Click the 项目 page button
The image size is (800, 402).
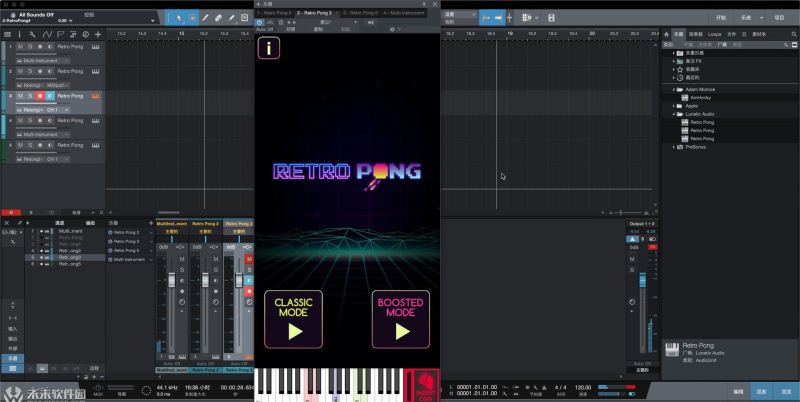(779, 18)
